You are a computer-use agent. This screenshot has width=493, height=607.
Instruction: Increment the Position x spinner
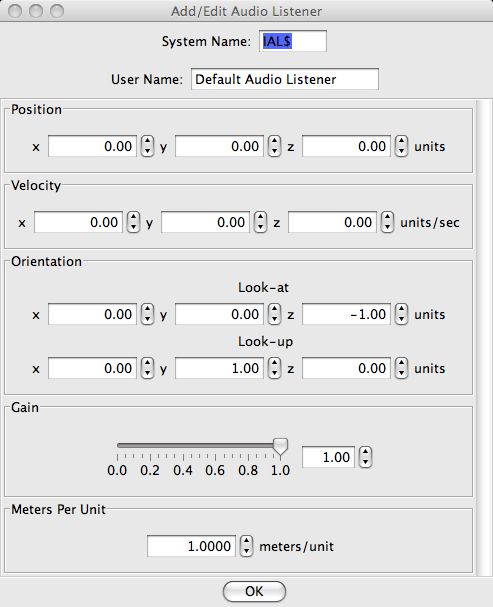[x=147, y=141]
